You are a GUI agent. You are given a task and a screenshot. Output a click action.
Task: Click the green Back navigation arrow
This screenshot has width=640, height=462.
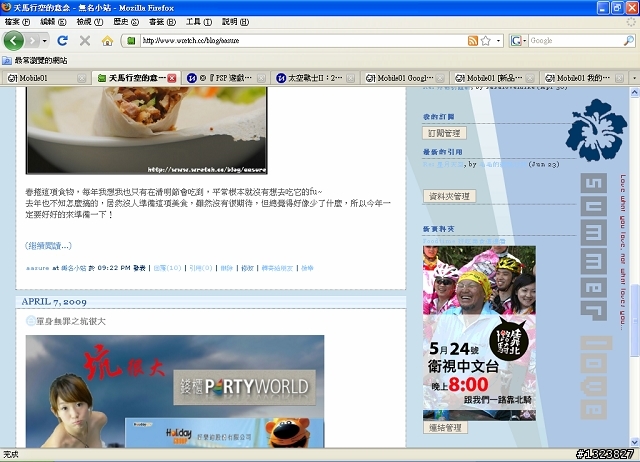coord(13,40)
